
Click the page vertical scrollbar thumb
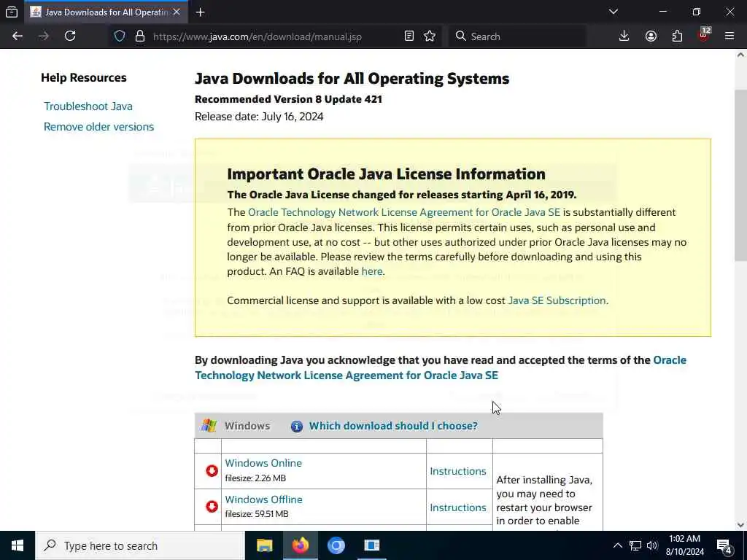pyautogui.click(x=740, y=175)
